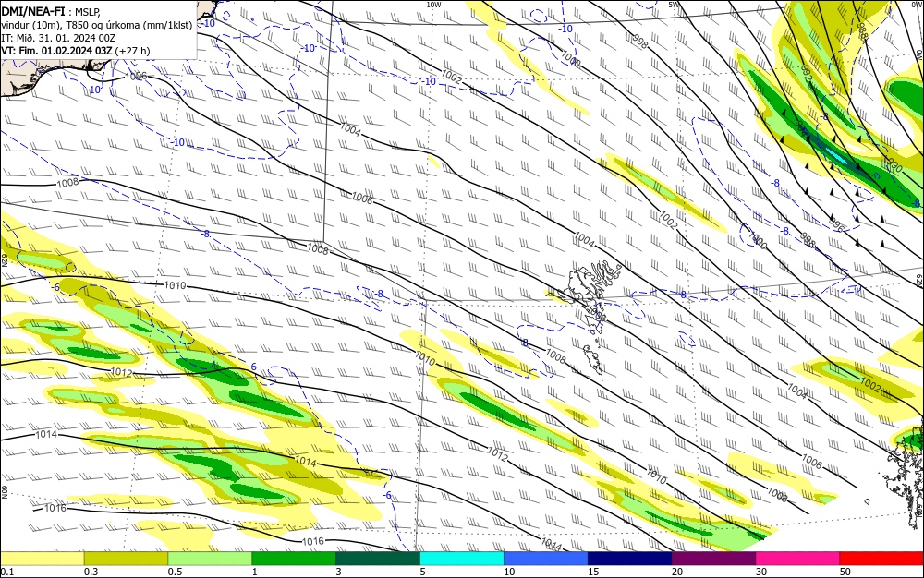Click the '988' isobar label

pyautogui.click(x=862, y=31)
